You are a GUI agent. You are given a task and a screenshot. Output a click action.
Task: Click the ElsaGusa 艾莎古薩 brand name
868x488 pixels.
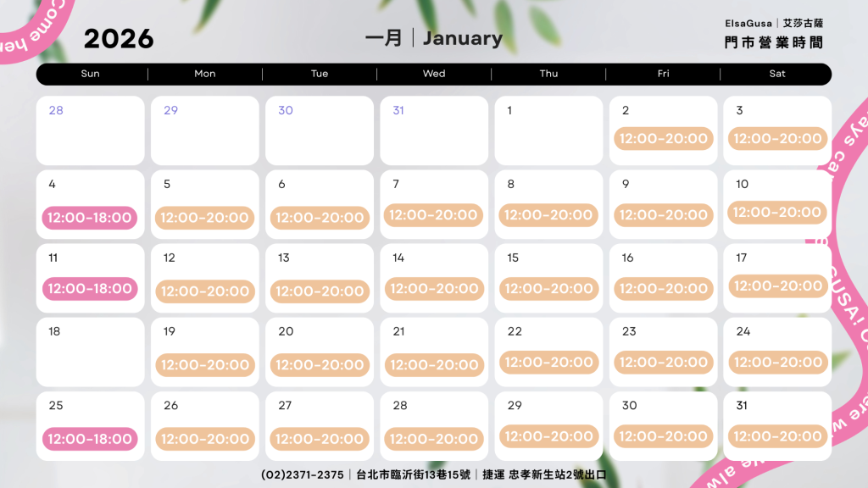[x=774, y=24]
